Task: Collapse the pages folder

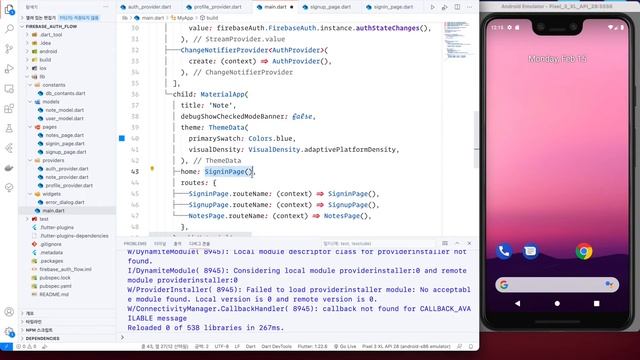Action: [x=49, y=127]
